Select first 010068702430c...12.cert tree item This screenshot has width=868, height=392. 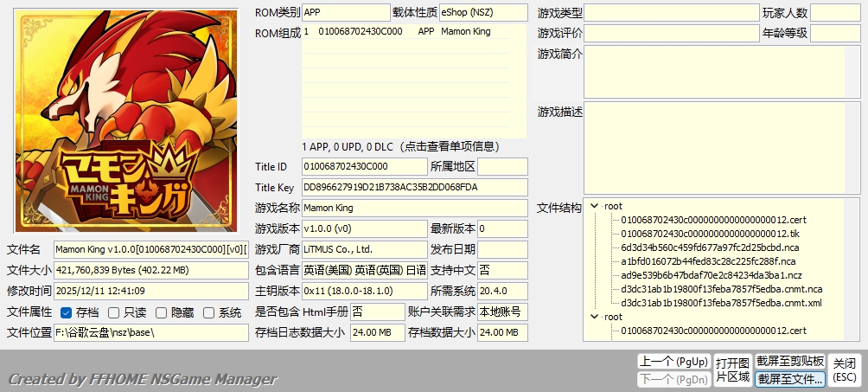pyautogui.click(x=713, y=220)
